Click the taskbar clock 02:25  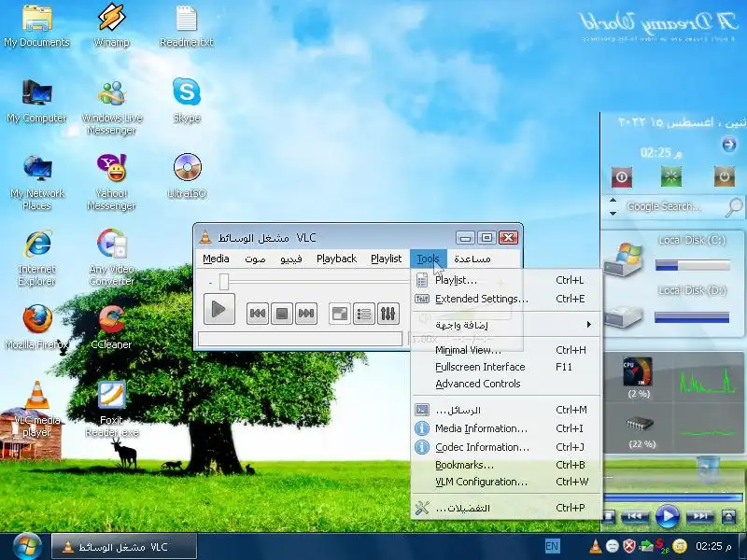(713, 546)
